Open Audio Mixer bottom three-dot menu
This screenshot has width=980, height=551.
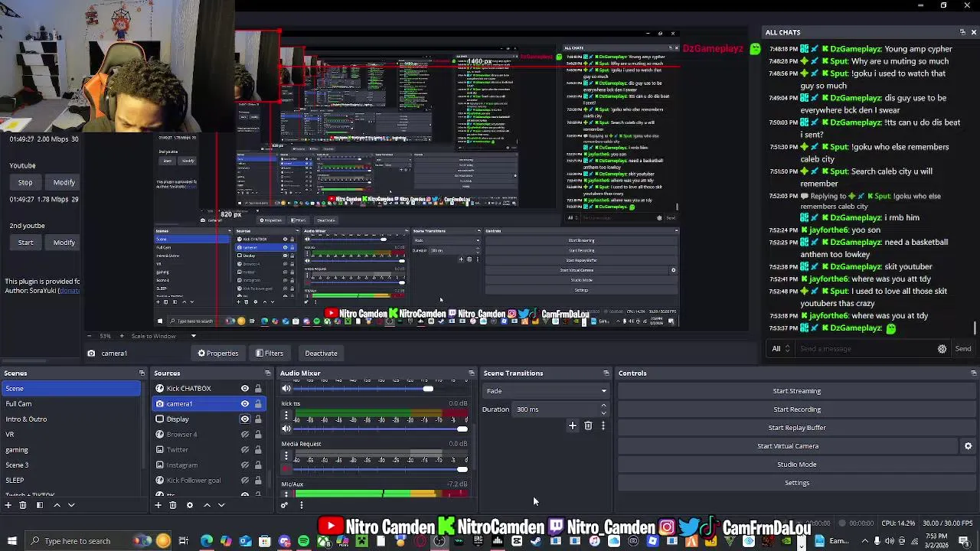coord(301,505)
